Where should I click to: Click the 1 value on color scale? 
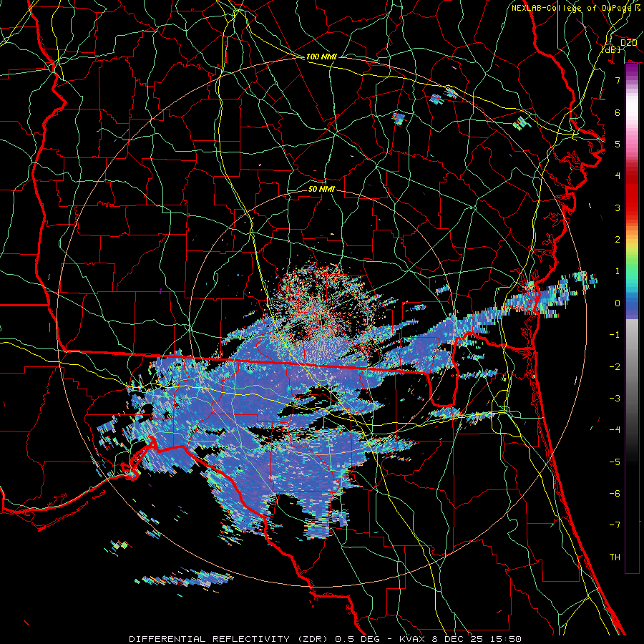pos(618,271)
